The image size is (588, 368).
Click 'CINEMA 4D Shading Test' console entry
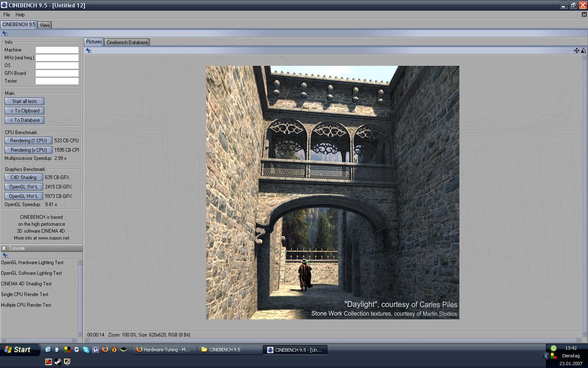coord(26,284)
